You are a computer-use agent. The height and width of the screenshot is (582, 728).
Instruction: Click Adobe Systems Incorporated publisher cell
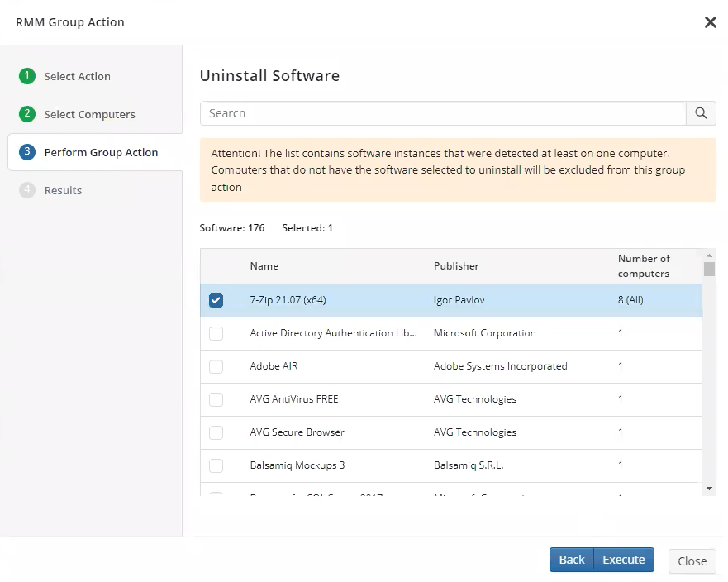(501, 366)
